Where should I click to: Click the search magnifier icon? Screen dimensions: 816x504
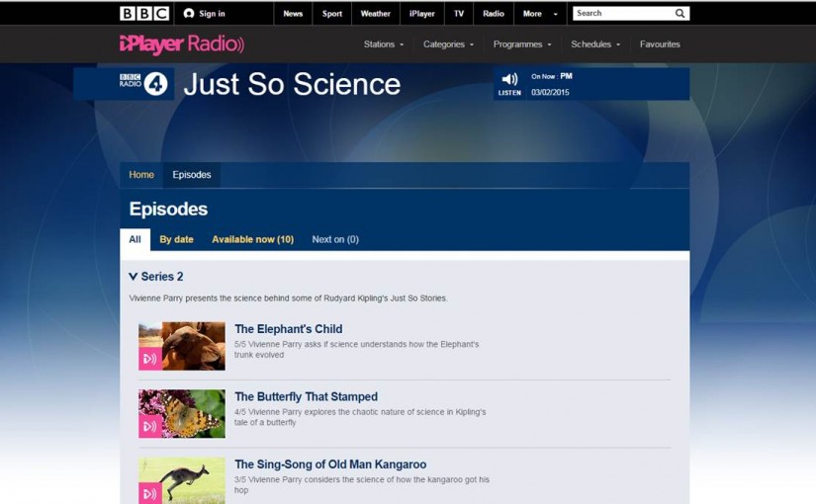coord(680,14)
